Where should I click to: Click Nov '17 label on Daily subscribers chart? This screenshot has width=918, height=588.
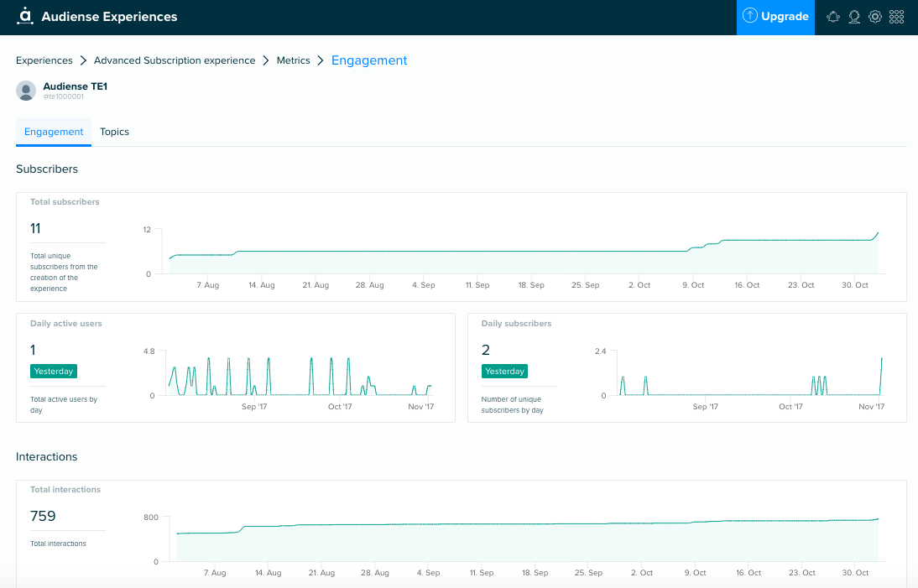[871, 407]
